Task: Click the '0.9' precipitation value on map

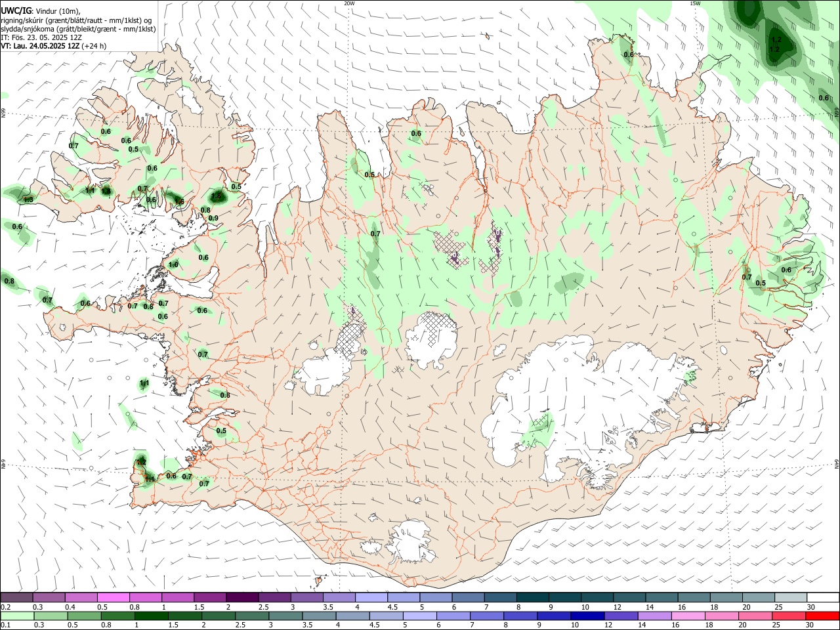Action: coord(213,219)
